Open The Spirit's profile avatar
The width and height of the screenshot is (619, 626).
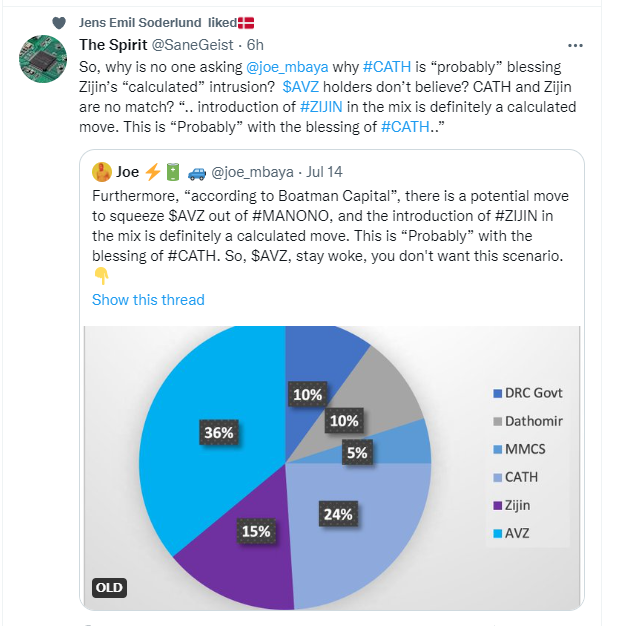point(45,63)
